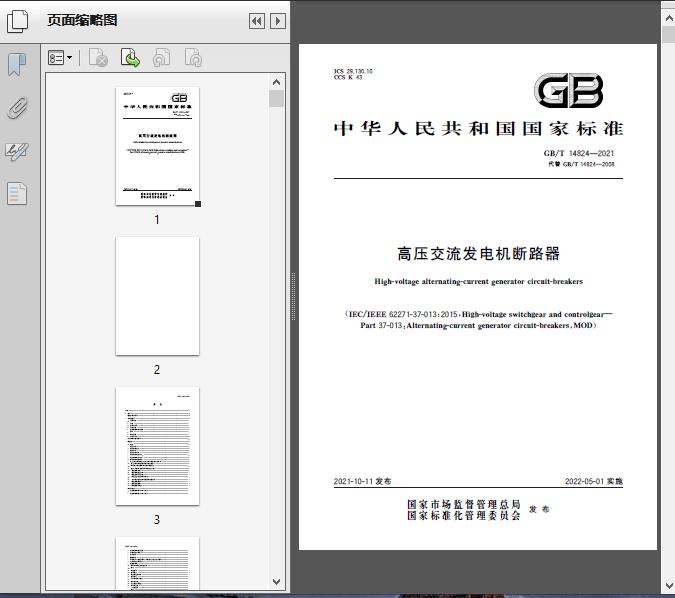Click document view scroll up arrow

(x=669, y=18)
